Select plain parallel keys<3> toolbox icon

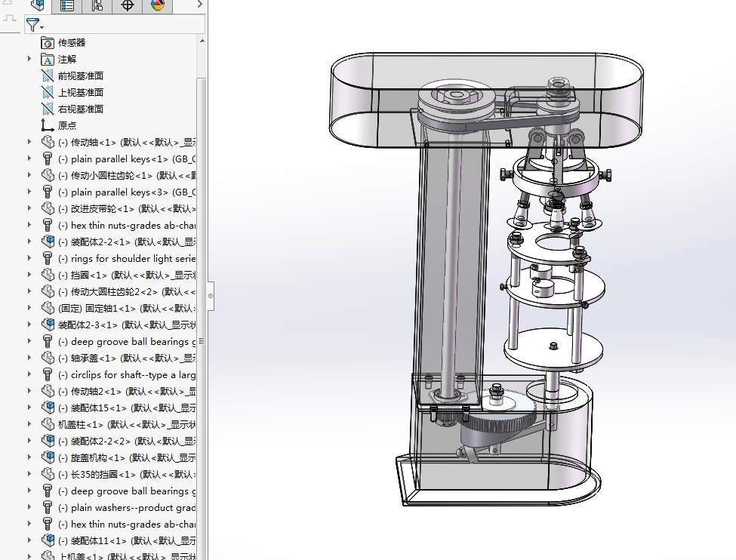[x=48, y=192]
